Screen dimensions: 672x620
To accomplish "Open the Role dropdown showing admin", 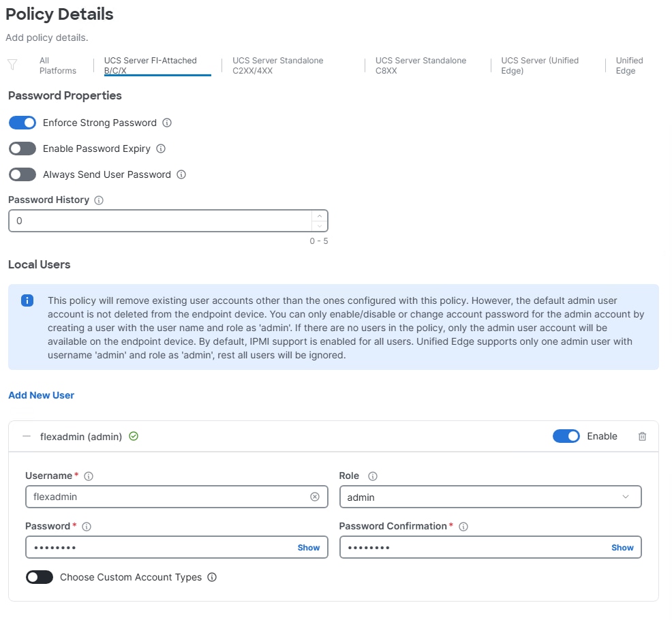I will click(x=490, y=497).
